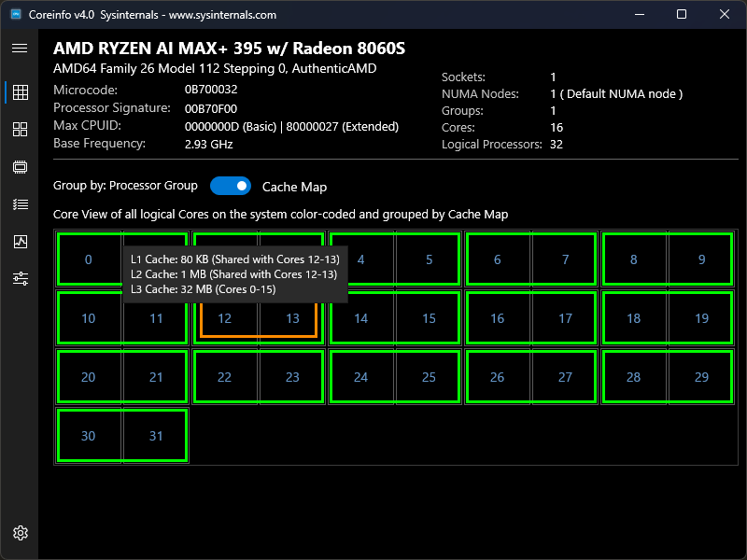747x560 pixels.
Task: Click the L1 Cache 80 KB tooltip line
Action: click(235, 259)
